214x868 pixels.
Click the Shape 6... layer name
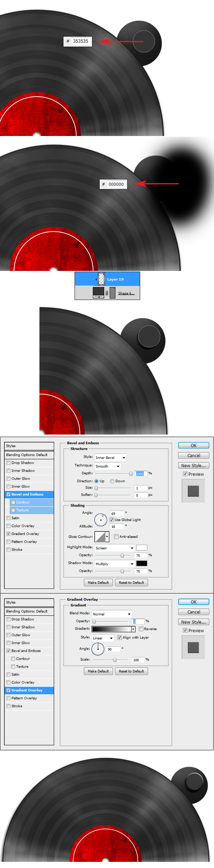[127, 293]
